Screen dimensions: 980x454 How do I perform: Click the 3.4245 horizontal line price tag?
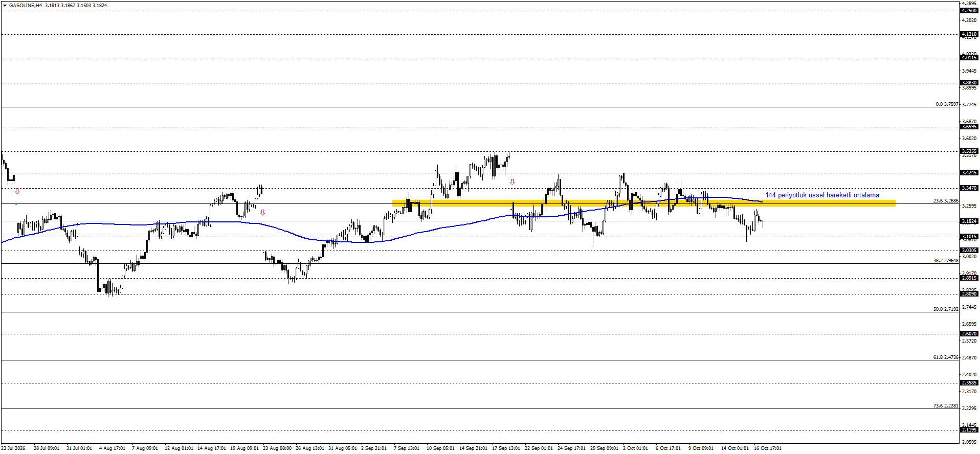969,172
